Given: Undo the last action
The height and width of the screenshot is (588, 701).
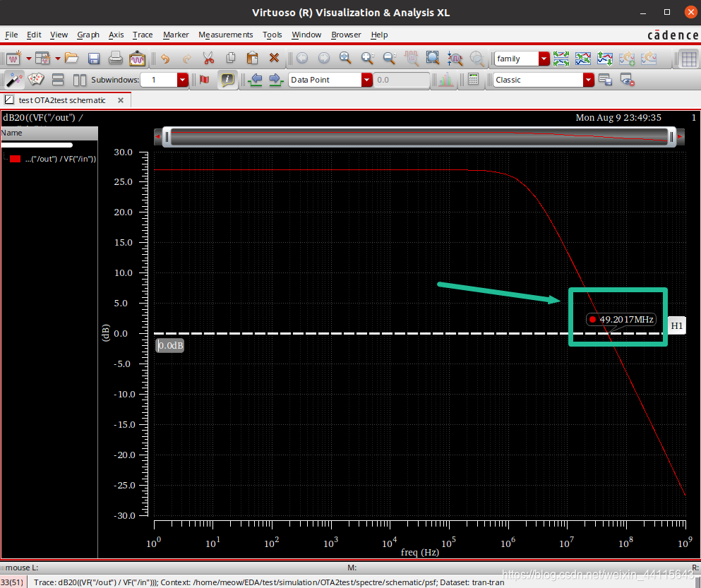Looking at the screenshot, I should point(165,58).
